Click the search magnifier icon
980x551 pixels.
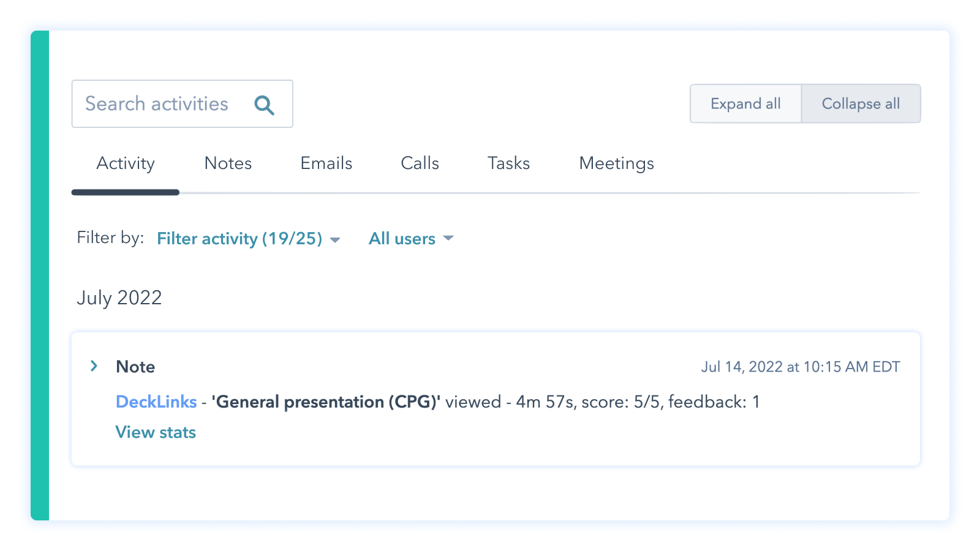[265, 105]
